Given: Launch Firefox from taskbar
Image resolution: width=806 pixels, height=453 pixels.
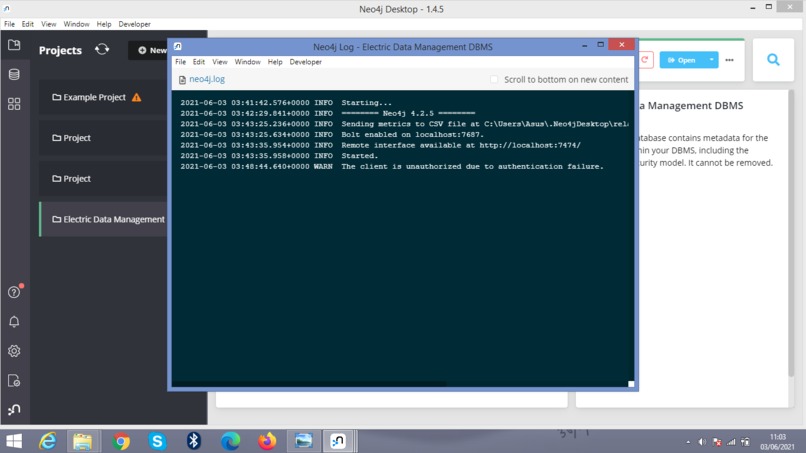Looking at the screenshot, I should pos(267,441).
